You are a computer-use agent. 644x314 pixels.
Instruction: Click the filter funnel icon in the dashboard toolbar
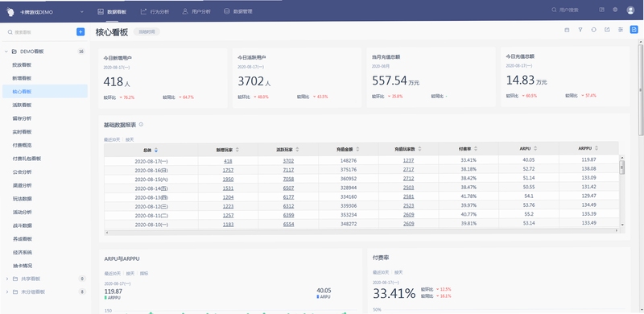[580, 30]
